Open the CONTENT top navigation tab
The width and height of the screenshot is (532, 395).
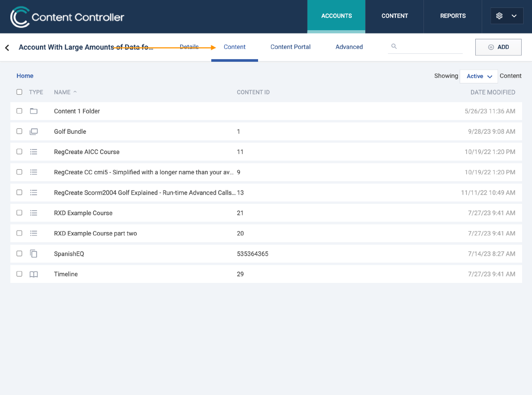click(395, 16)
